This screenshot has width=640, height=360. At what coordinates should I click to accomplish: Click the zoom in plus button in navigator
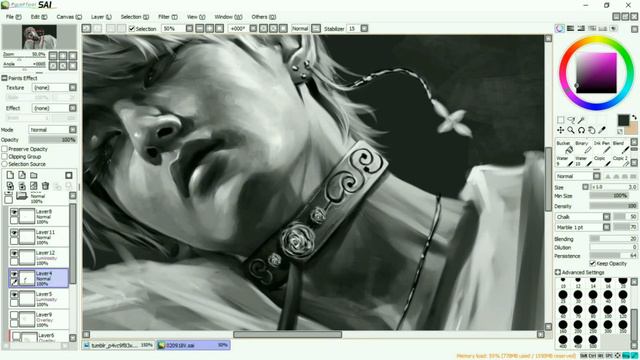(63, 56)
